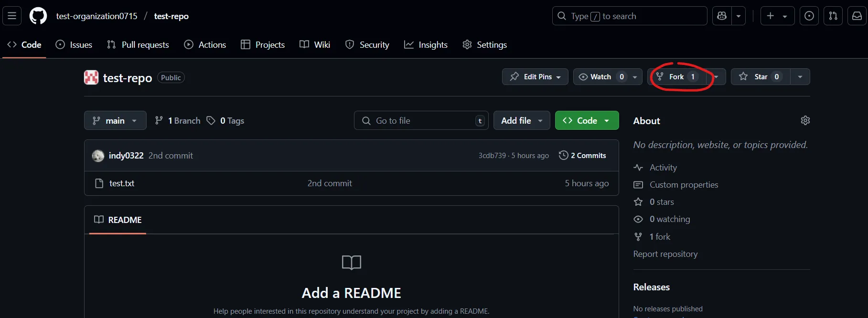Open the Edit Pins dropdown

click(x=535, y=76)
